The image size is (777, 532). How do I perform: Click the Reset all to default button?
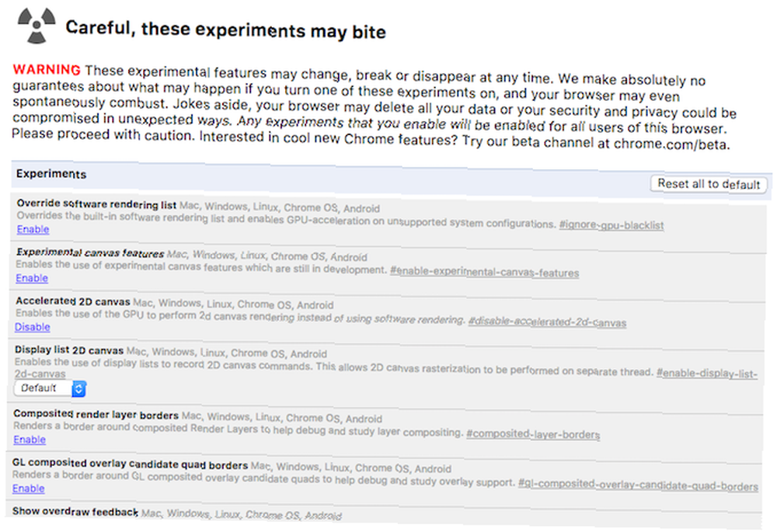708,184
